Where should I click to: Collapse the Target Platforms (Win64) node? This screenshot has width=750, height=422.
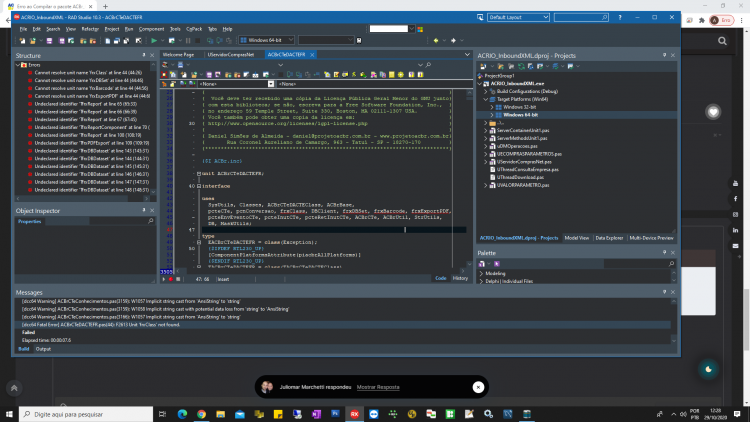pyautogui.click(x=485, y=99)
